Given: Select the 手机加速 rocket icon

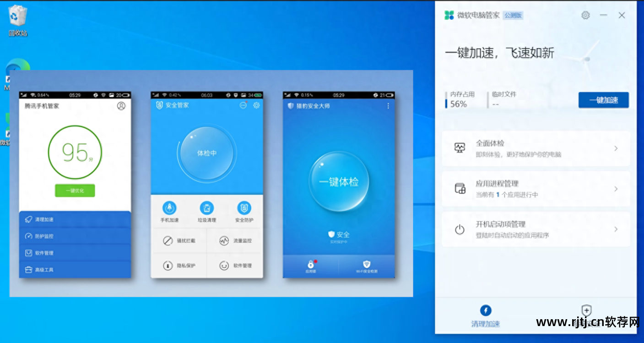Looking at the screenshot, I should click(x=170, y=208).
